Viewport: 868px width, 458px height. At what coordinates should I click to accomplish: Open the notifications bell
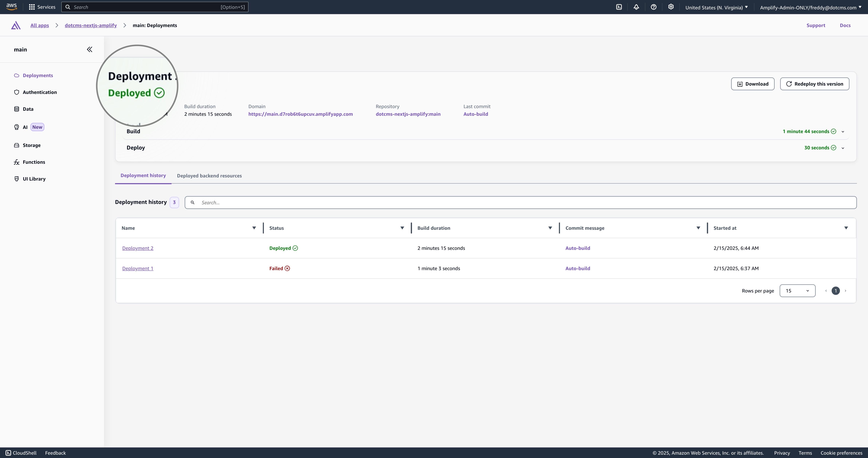click(636, 7)
